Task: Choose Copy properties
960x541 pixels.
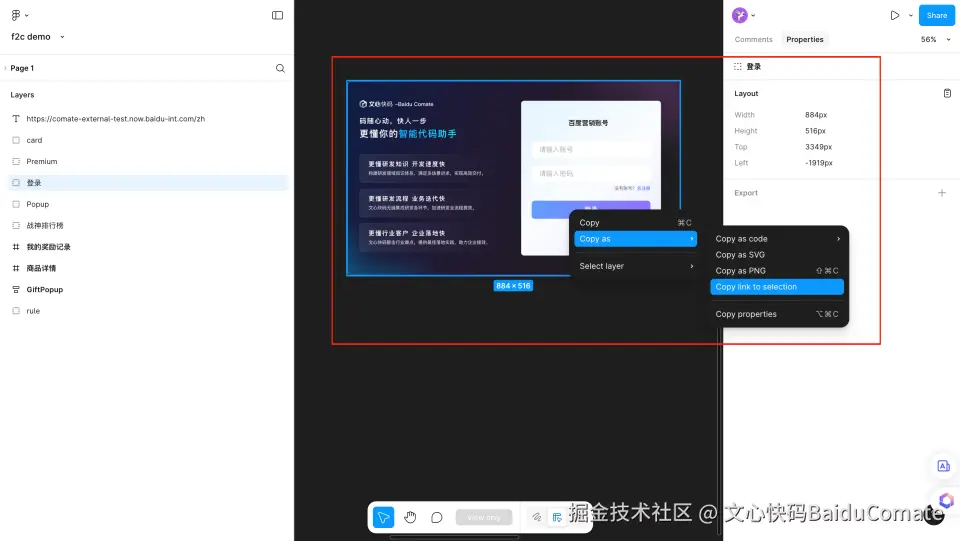Action: pyautogui.click(x=777, y=314)
